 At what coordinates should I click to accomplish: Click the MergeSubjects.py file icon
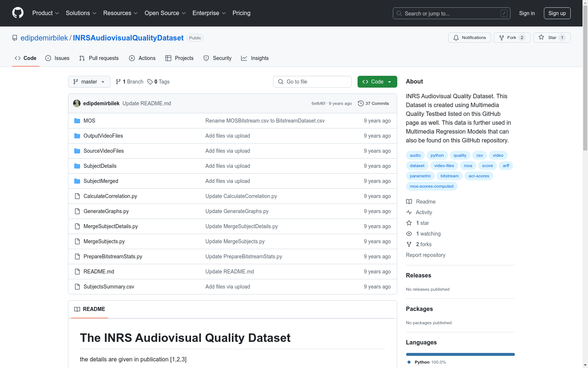[x=77, y=241]
